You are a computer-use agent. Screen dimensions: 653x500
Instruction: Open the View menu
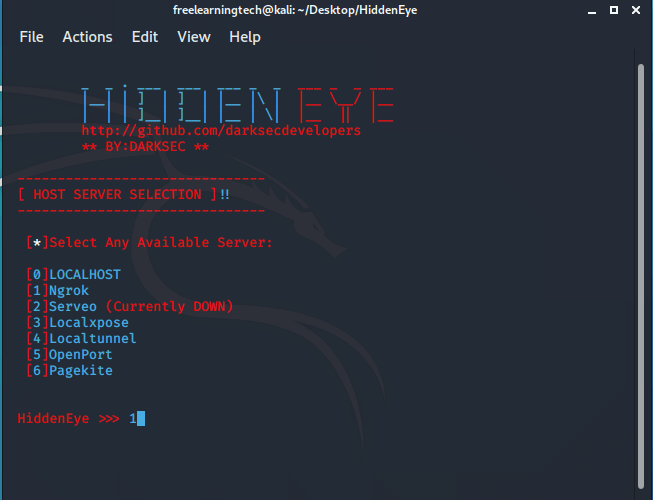194,37
